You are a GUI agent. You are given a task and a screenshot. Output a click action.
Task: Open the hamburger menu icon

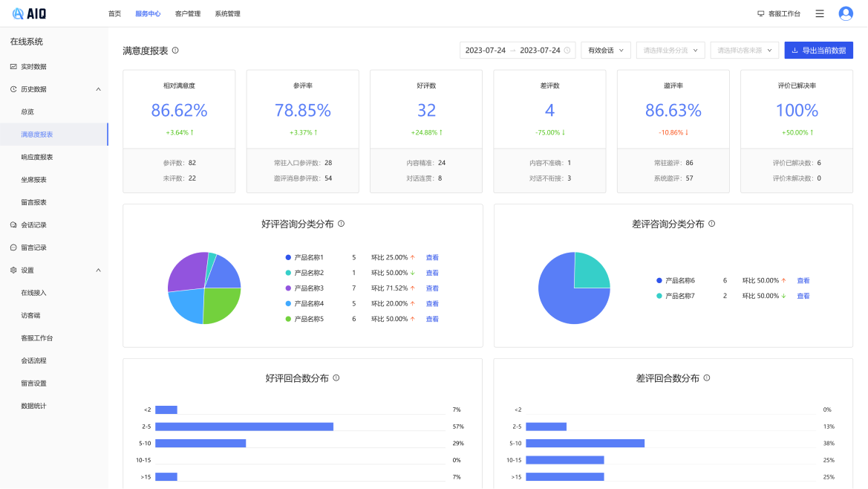(820, 14)
